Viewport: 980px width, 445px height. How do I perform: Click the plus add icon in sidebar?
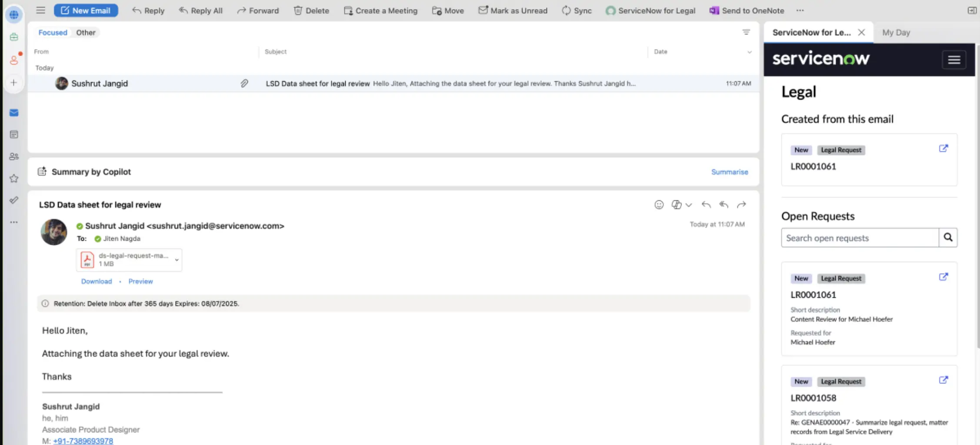[14, 83]
